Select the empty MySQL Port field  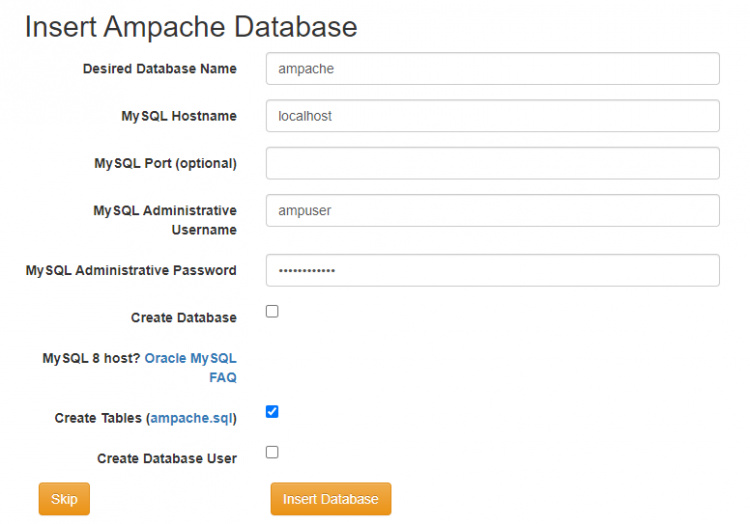[x=492, y=163]
